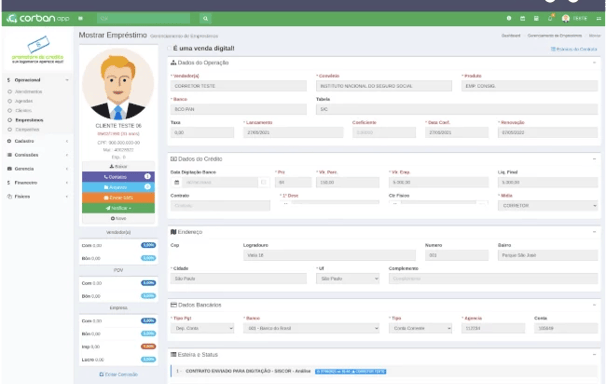Click the Baixar button under the client
This screenshot has width=606, height=384.
[x=118, y=166]
